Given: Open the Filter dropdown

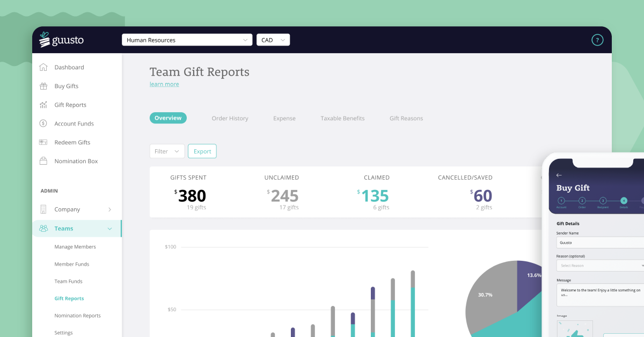Looking at the screenshot, I should click(167, 151).
